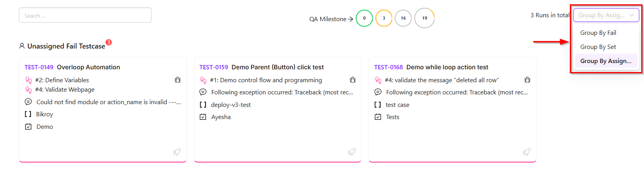The height and width of the screenshot is (177, 644).
Task: Click the green milestone circle showing 0
Action: 364,18
